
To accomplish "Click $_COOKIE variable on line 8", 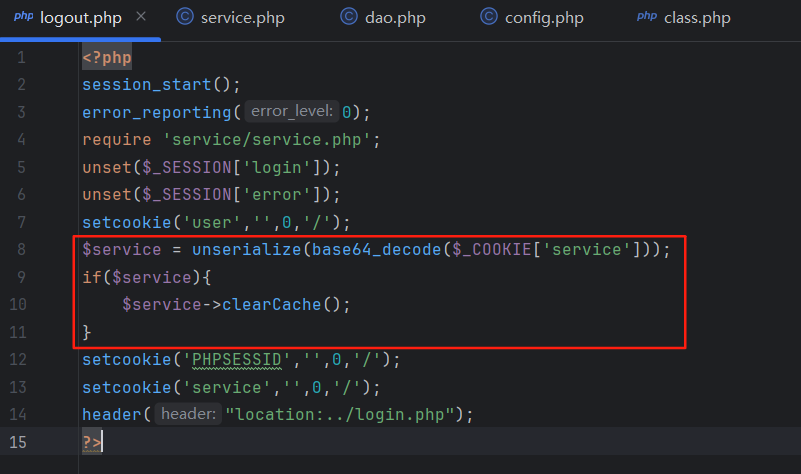I will (492, 249).
